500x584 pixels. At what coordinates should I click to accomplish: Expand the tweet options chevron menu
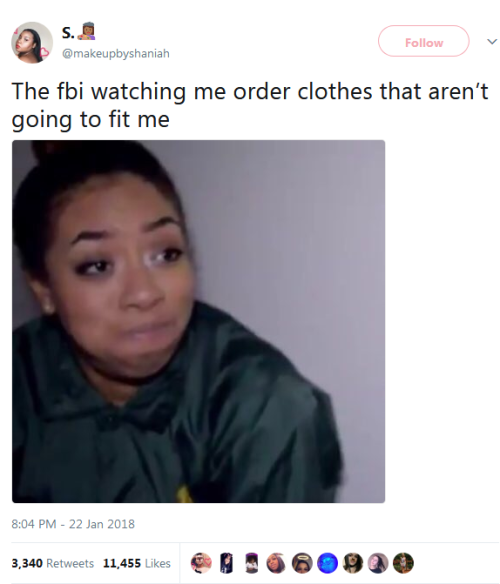coord(492,41)
